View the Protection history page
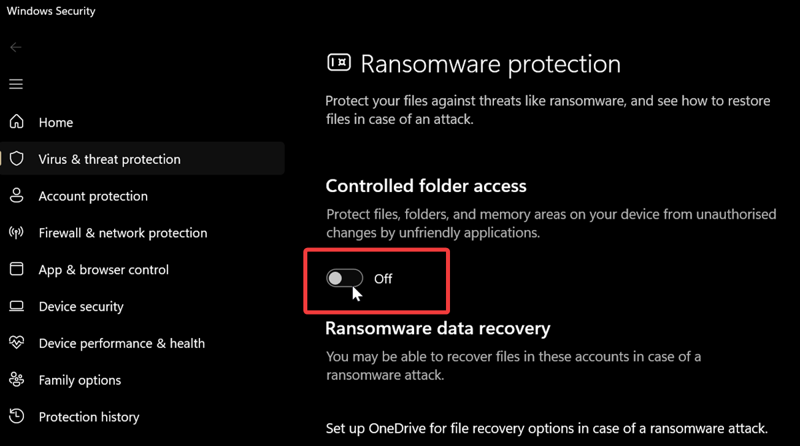This screenshot has height=446, width=800. coord(89,417)
